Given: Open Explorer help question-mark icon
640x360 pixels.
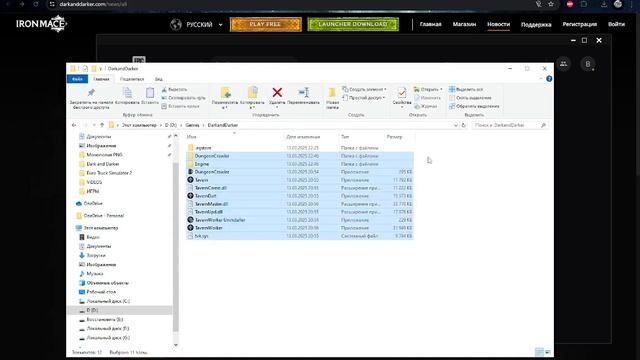Looking at the screenshot, I should point(549,79).
